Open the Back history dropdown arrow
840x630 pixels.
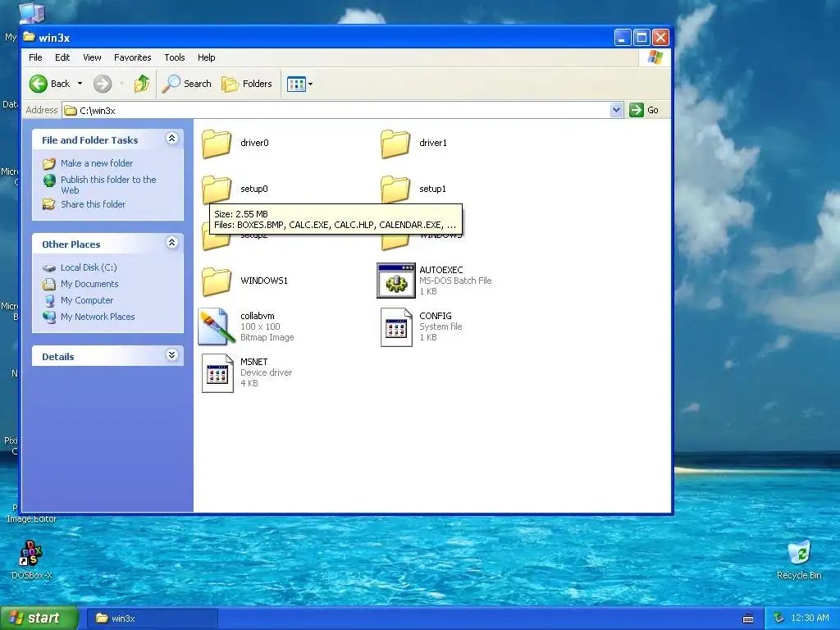pyautogui.click(x=80, y=84)
